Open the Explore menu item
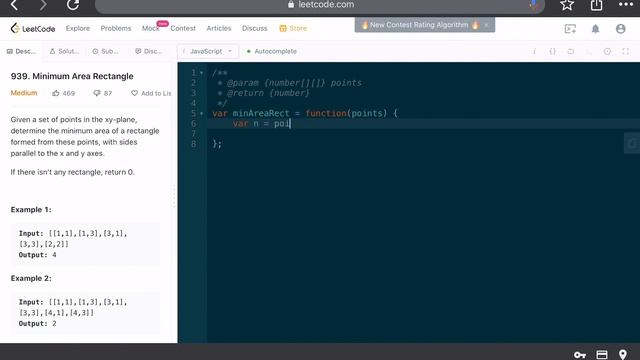This screenshot has width=640, height=360. (x=78, y=28)
